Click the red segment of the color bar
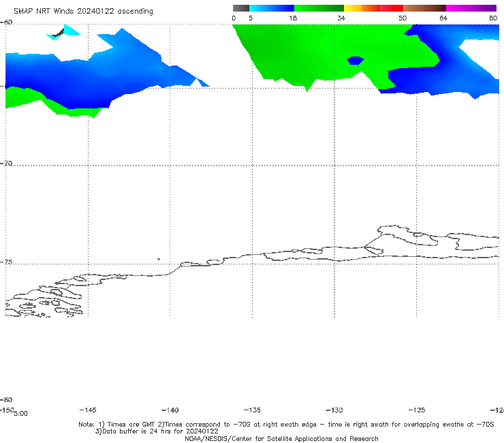The width and height of the screenshot is (504, 443). [x=391, y=8]
